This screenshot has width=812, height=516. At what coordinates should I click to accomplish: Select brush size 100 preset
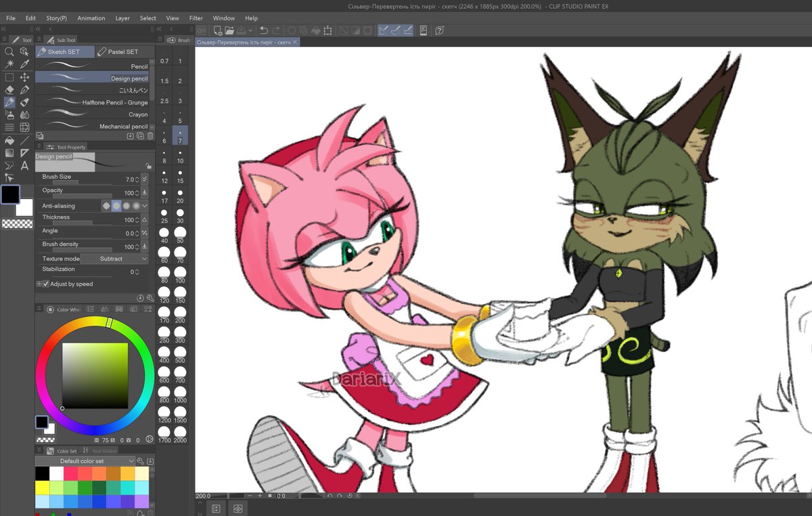coord(180,276)
